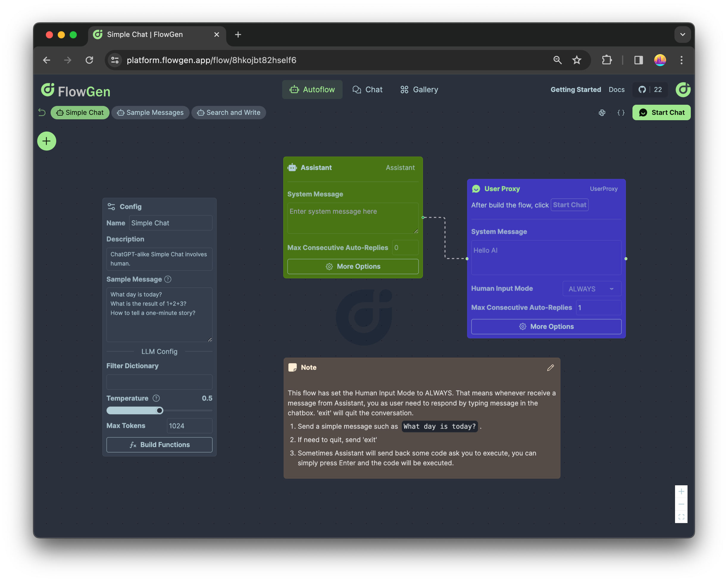
Task: Fit the canvas view with fullscreen control
Action: tap(681, 517)
